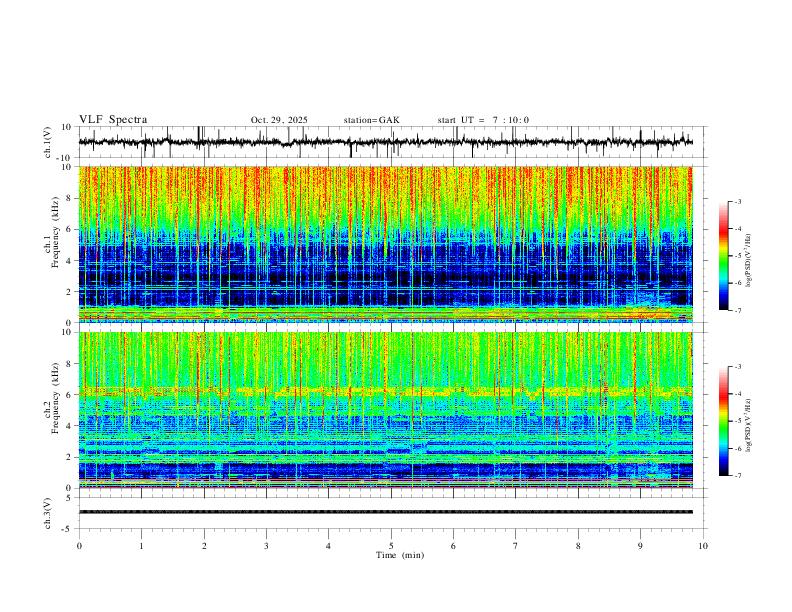Click the ch.2 frequency spectrogram panel
Viewport: 792px width, 612px height.
386,410
